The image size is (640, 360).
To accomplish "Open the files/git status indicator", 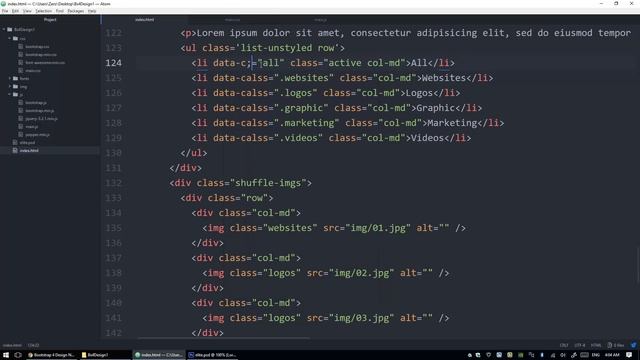I will [x=616, y=345].
